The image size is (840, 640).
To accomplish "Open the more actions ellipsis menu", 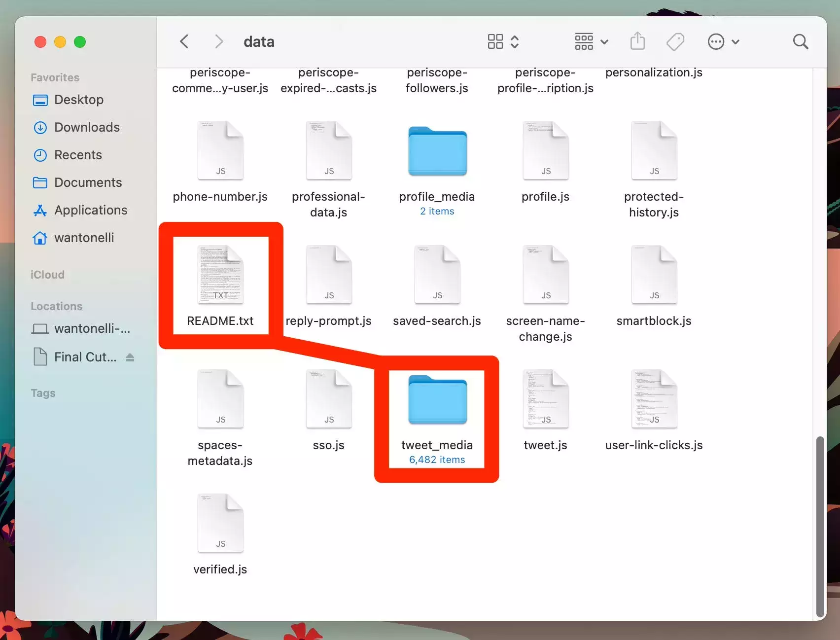I will [x=723, y=42].
